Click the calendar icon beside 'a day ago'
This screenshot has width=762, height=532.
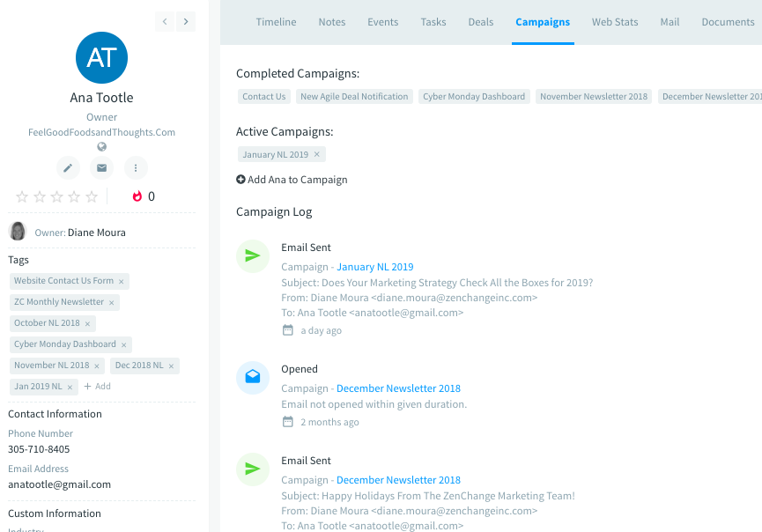pyautogui.click(x=288, y=330)
